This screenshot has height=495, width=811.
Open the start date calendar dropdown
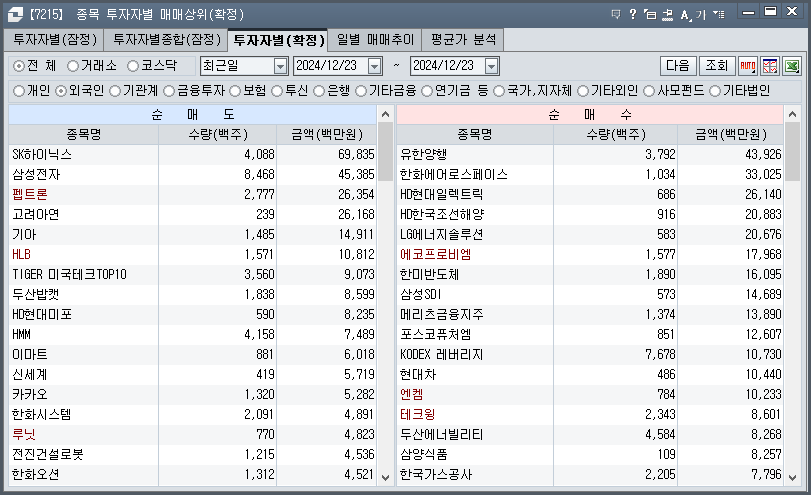tap(374, 66)
